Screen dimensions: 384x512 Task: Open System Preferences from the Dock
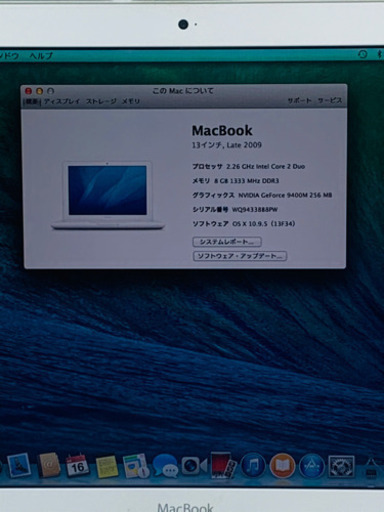[x=341, y=466]
